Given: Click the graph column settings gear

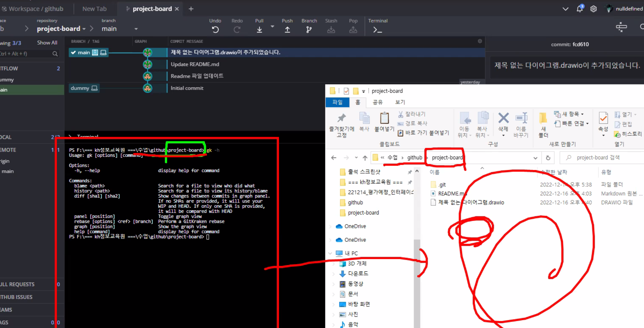Looking at the screenshot, I should pos(480,41).
